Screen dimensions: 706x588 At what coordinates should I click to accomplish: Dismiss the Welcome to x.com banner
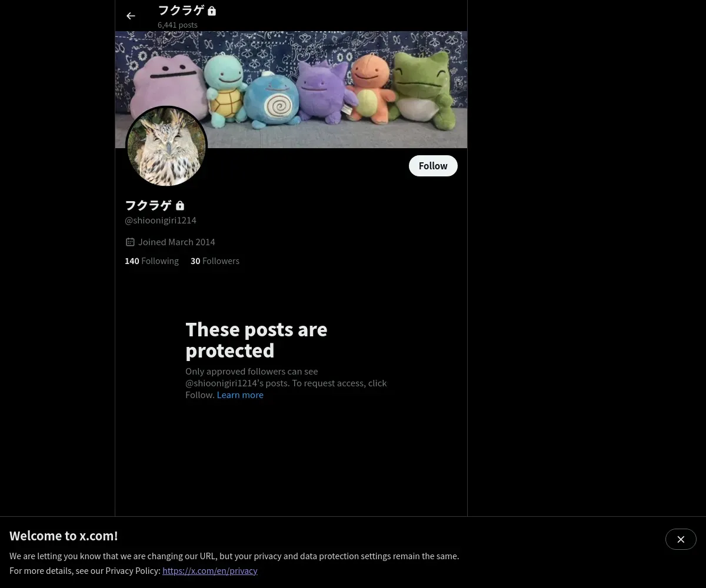pos(681,539)
